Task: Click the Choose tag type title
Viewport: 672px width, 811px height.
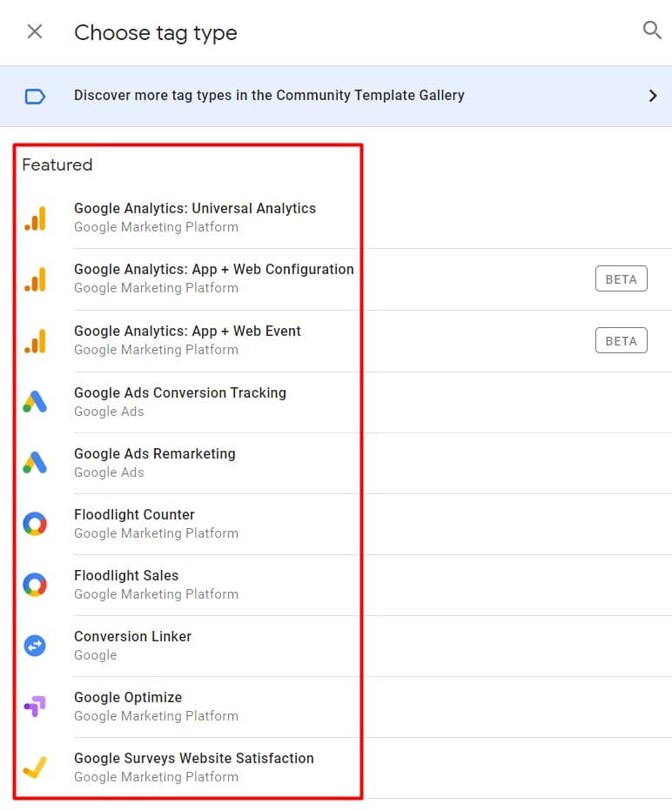Action: click(x=155, y=33)
